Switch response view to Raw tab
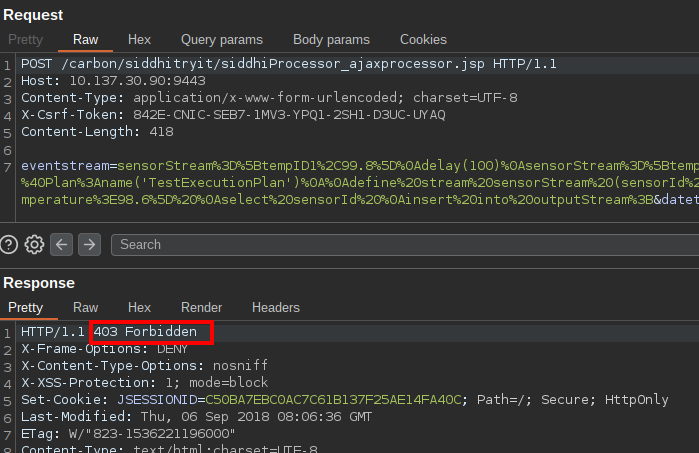 tap(85, 307)
